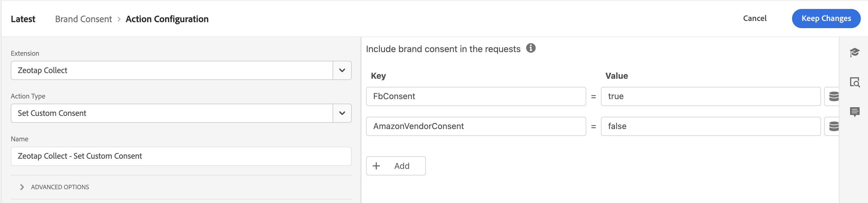Click the plus icon on the Add button
Viewport: 868px width, 203px height.
tap(376, 166)
